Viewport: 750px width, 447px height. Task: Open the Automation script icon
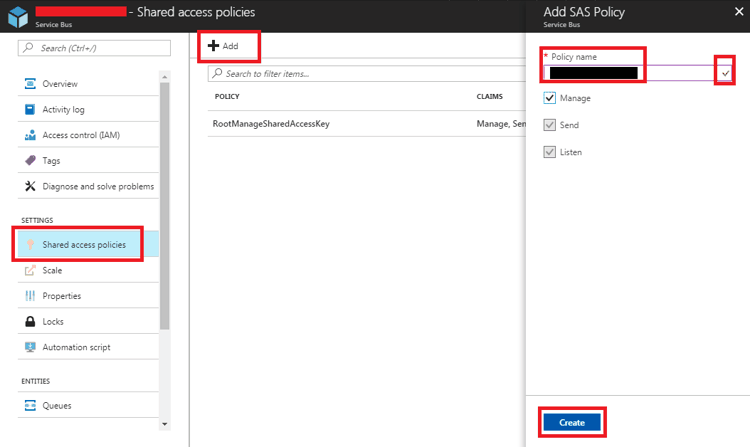tap(31, 347)
